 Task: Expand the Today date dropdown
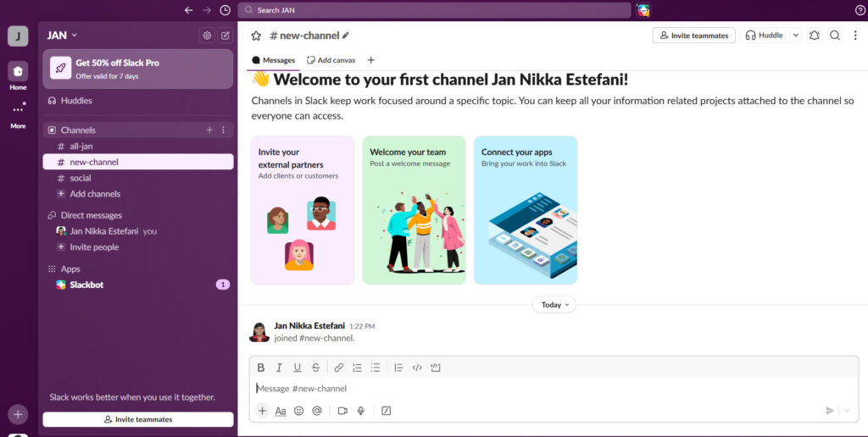coord(554,305)
